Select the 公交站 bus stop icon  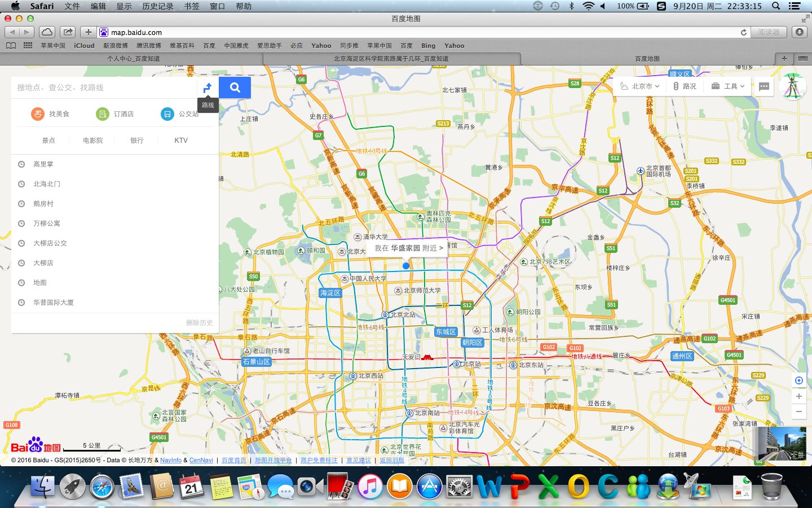click(167, 114)
